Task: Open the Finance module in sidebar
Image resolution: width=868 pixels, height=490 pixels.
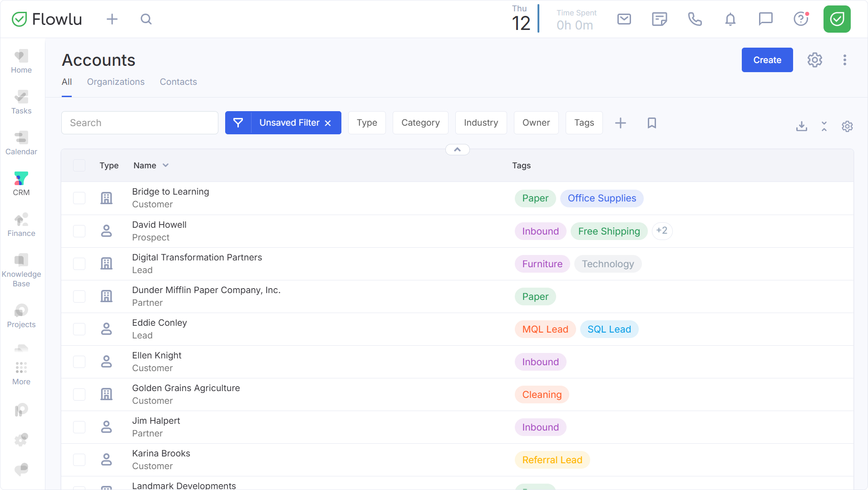Action: point(21,225)
